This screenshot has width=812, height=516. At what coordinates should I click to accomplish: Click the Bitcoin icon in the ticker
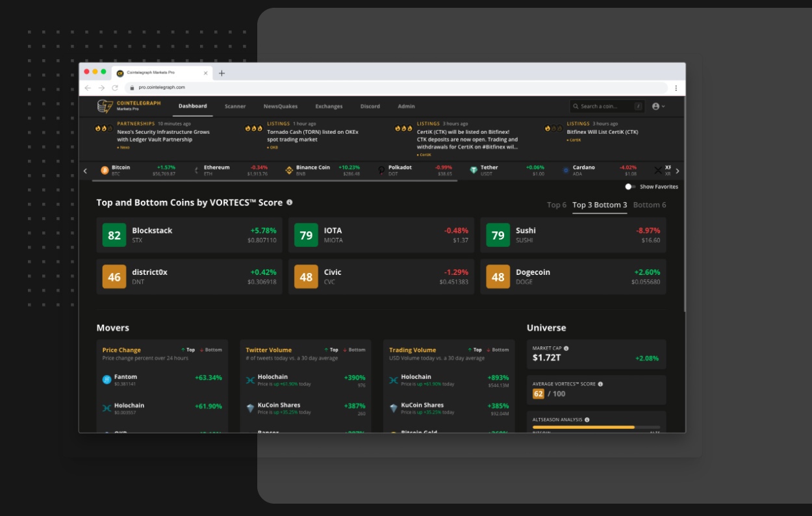(105, 170)
